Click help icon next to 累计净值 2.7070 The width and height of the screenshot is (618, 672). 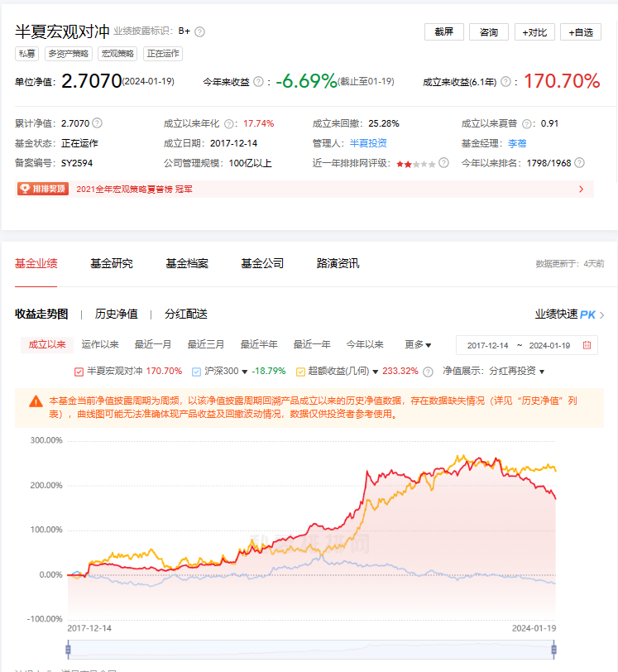click(98, 123)
